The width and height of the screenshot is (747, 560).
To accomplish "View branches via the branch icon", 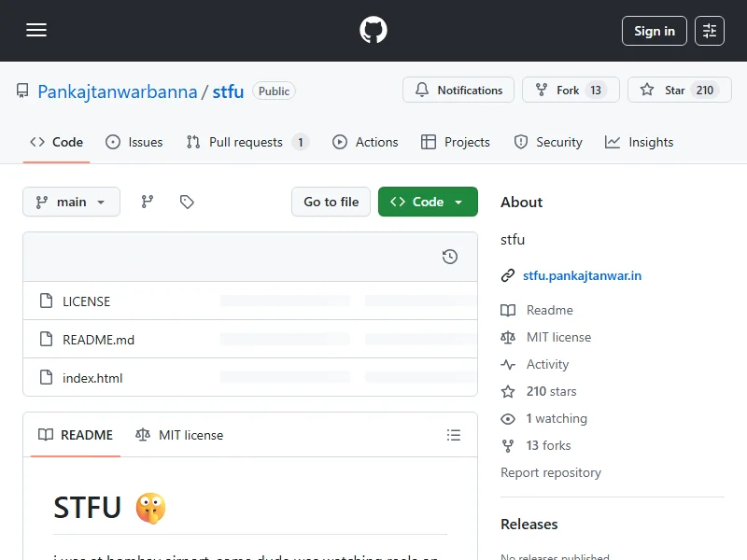I will pyautogui.click(x=148, y=202).
